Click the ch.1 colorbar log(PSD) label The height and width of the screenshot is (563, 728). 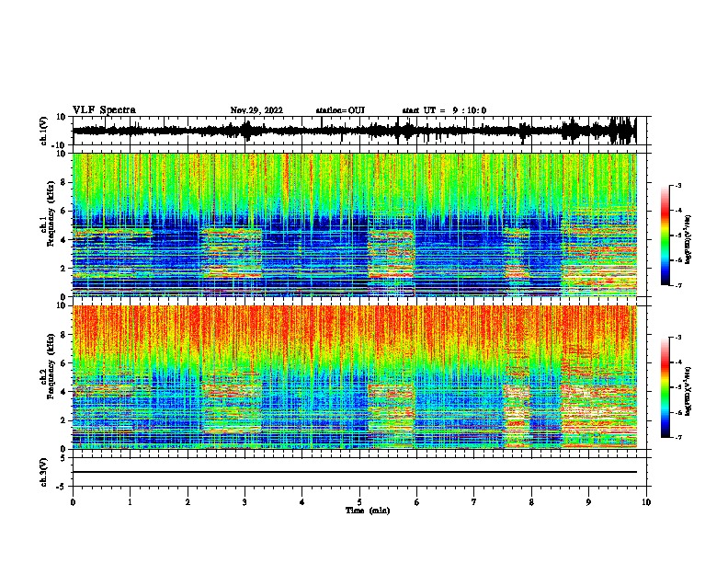(x=688, y=240)
